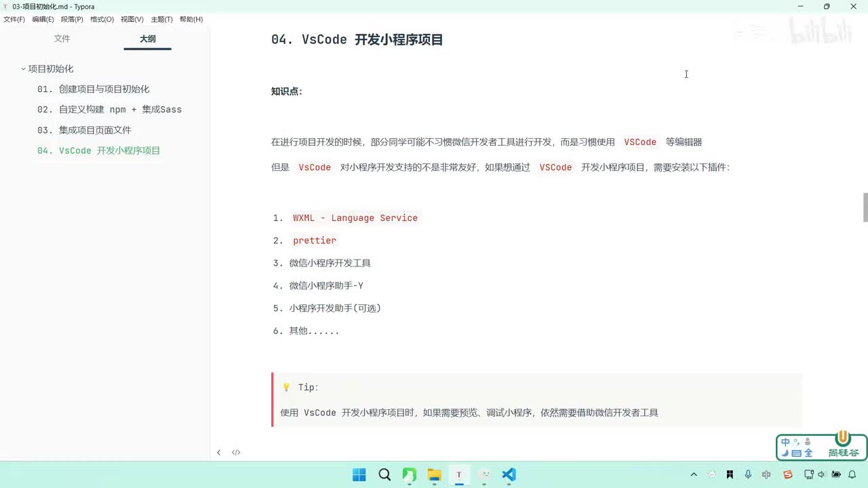This screenshot has height=488, width=868.
Task: Open network status tray icon
Action: 808,474
